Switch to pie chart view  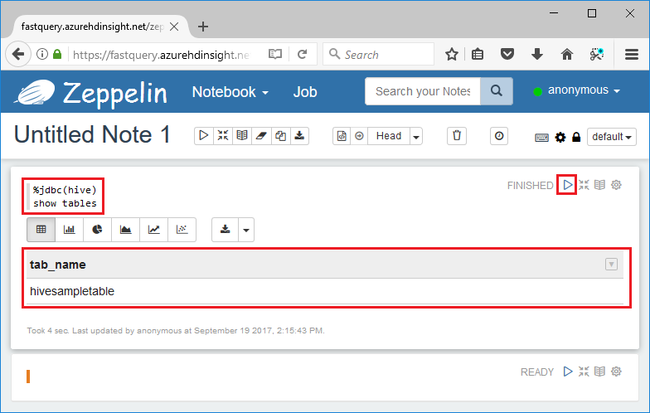(97, 229)
